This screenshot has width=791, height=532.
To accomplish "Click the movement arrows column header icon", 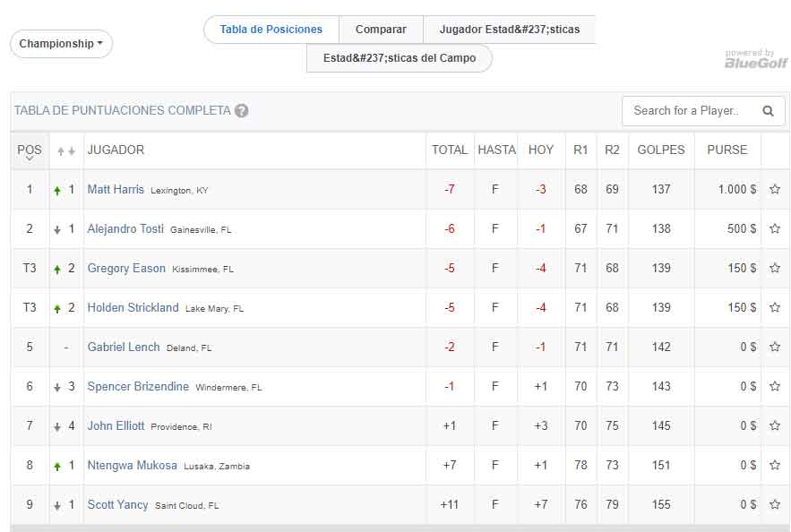I will (65, 150).
